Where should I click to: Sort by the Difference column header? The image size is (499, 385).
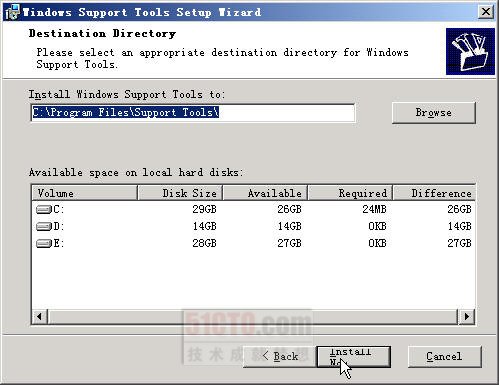click(434, 193)
